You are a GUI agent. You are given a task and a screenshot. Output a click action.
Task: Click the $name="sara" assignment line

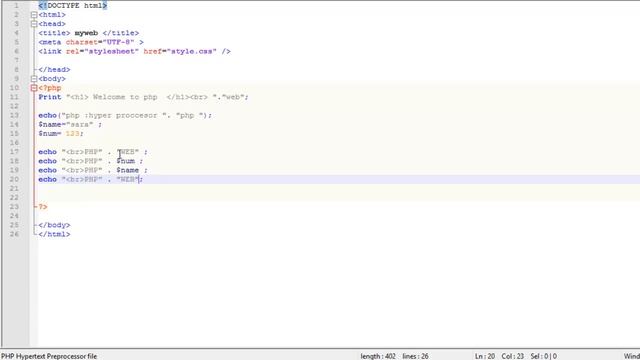70,124
